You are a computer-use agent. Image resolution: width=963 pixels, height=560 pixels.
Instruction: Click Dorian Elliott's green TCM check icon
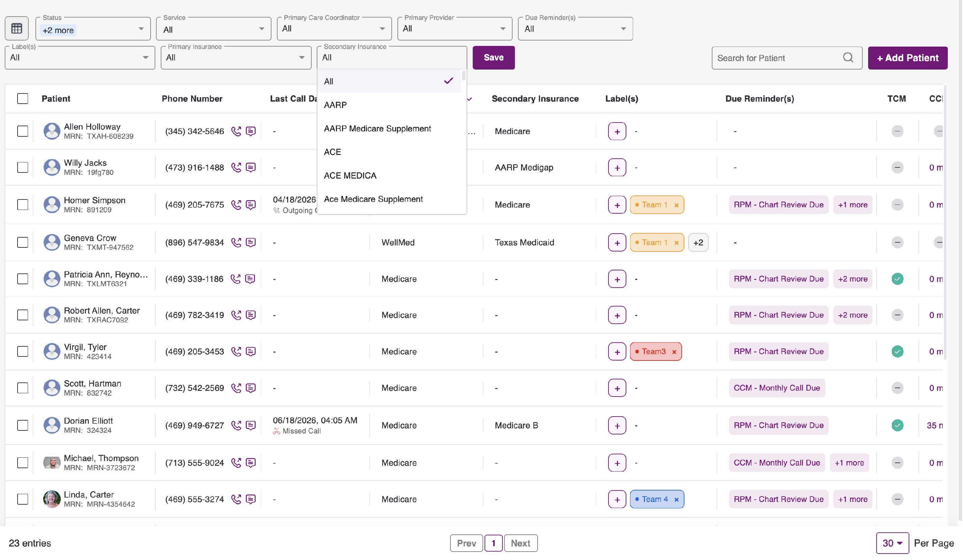pyautogui.click(x=897, y=426)
